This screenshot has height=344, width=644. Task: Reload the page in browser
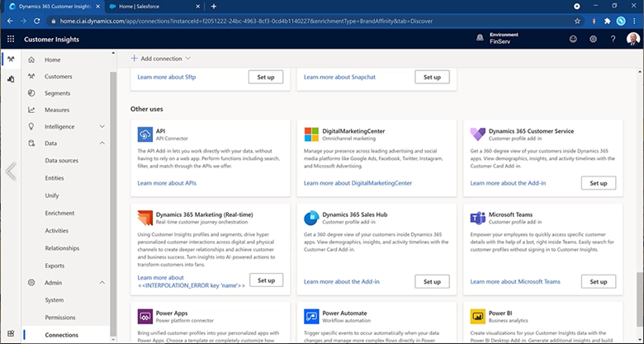point(37,21)
